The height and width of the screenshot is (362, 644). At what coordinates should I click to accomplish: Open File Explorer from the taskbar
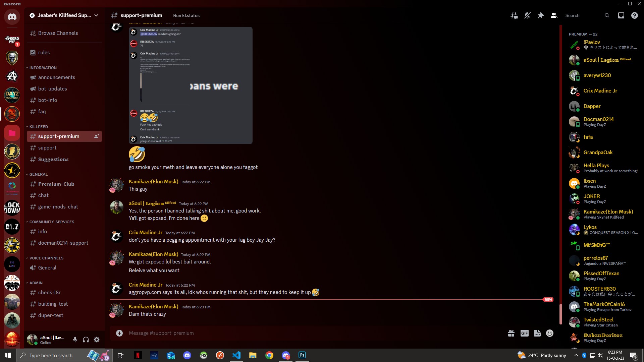[253, 355]
